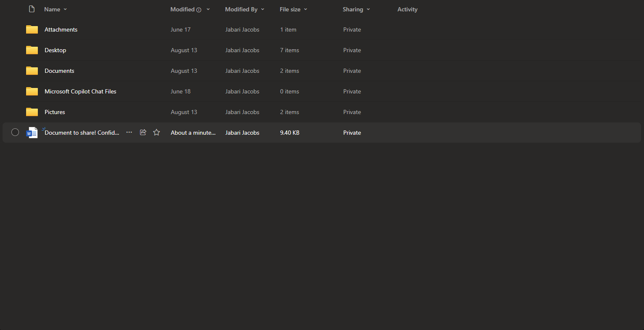Image resolution: width=644 pixels, height=330 pixels.
Task: Open the Microsoft Copilot Chat Files folder
Action: (80, 91)
